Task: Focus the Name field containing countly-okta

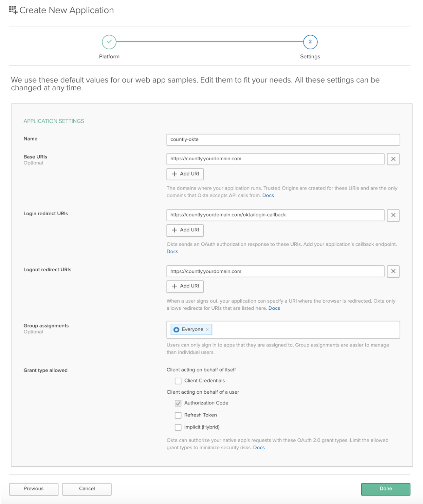Action: pos(283,140)
